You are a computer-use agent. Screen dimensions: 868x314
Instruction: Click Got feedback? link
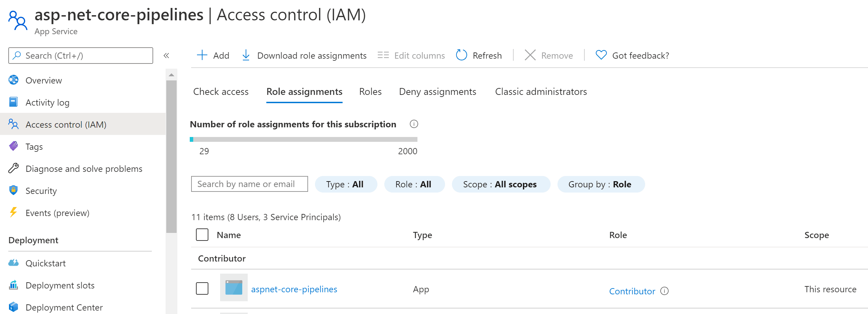click(641, 56)
